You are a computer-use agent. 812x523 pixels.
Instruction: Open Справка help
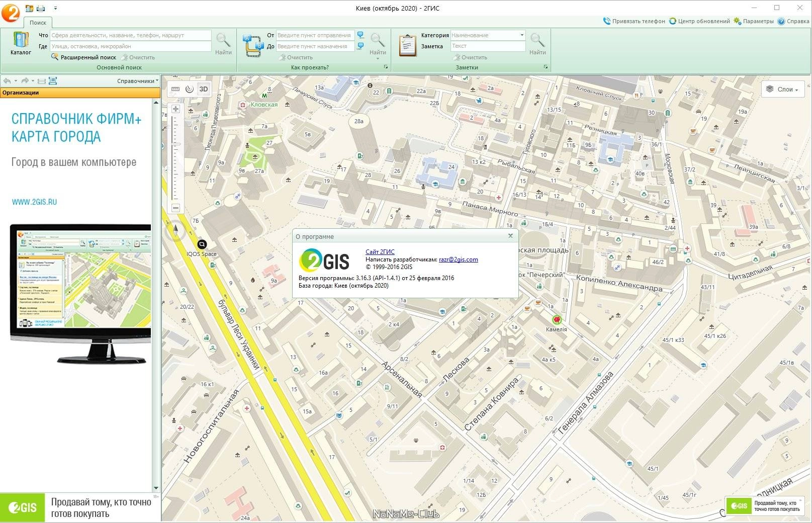point(793,21)
